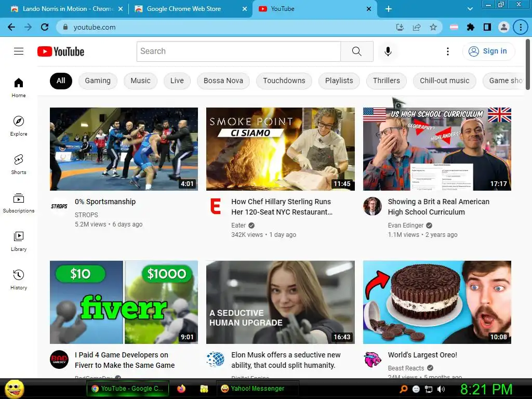
Task: Open Shorts in sidebar
Action: (x=19, y=164)
